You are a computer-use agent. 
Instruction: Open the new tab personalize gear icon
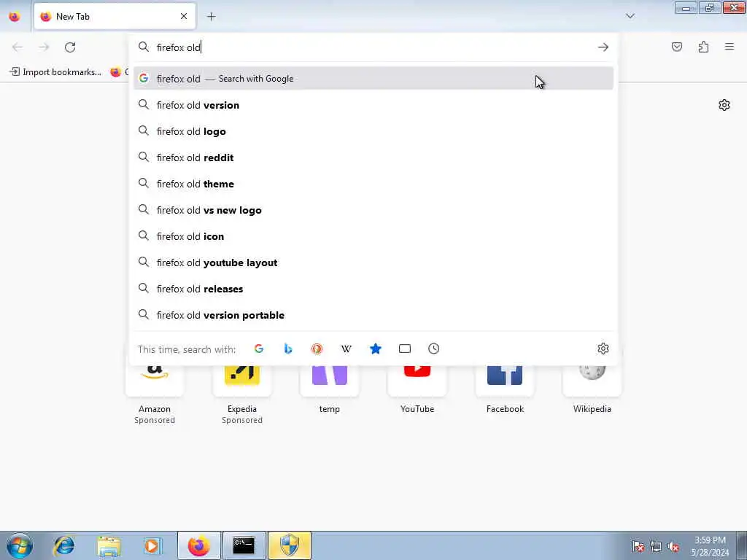(724, 105)
